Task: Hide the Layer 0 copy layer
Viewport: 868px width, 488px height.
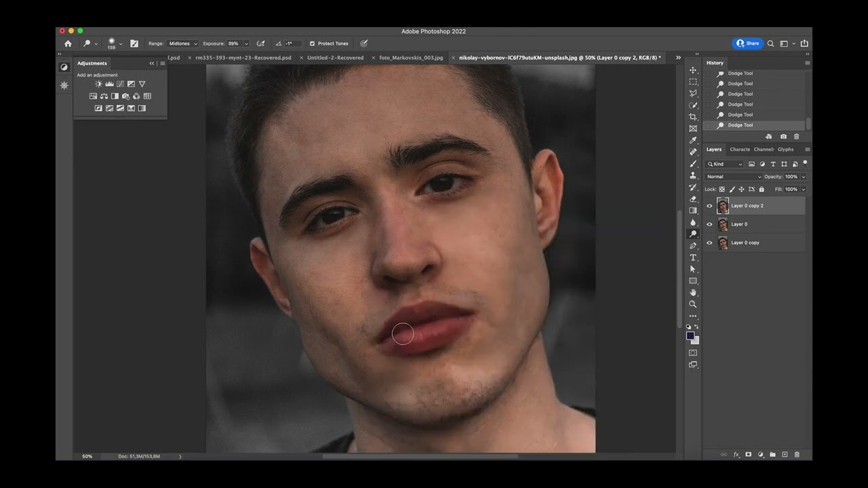Action: [709, 243]
